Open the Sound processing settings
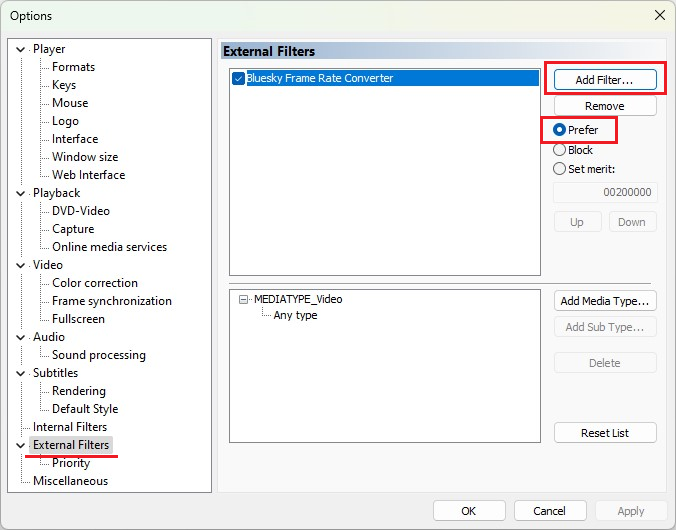 (x=99, y=355)
